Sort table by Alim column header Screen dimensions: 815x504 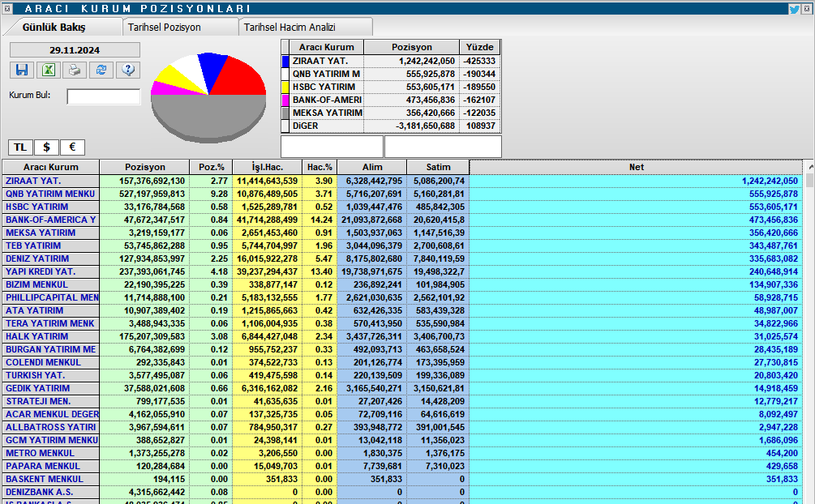pyautogui.click(x=372, y=167)
